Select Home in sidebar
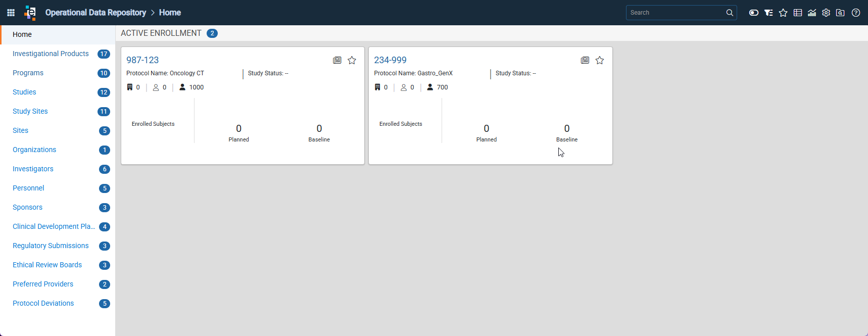Image resolution: width=868 pixels, height=336 pixels. [58, 34]
